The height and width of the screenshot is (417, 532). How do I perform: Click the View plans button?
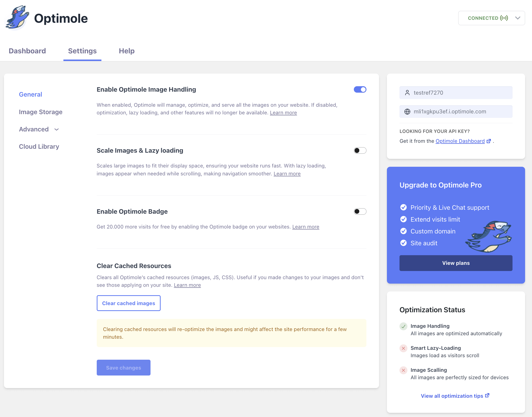point(456,263)
